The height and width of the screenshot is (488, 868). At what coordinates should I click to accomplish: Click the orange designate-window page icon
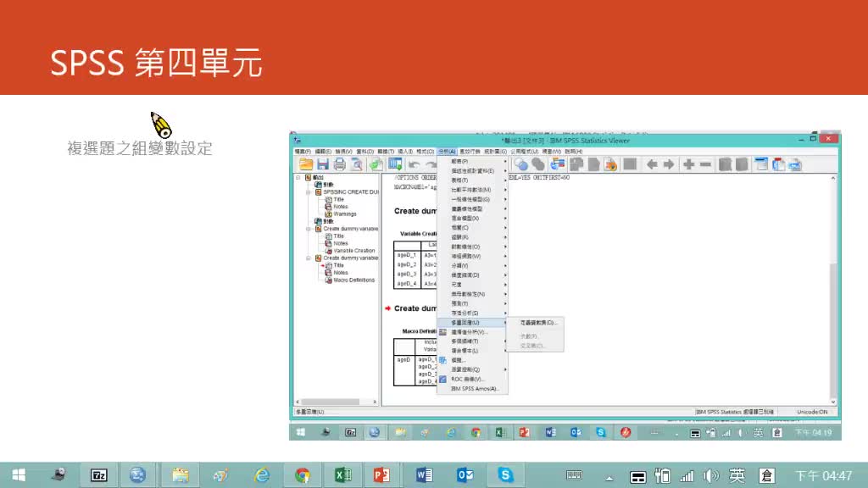610,164
